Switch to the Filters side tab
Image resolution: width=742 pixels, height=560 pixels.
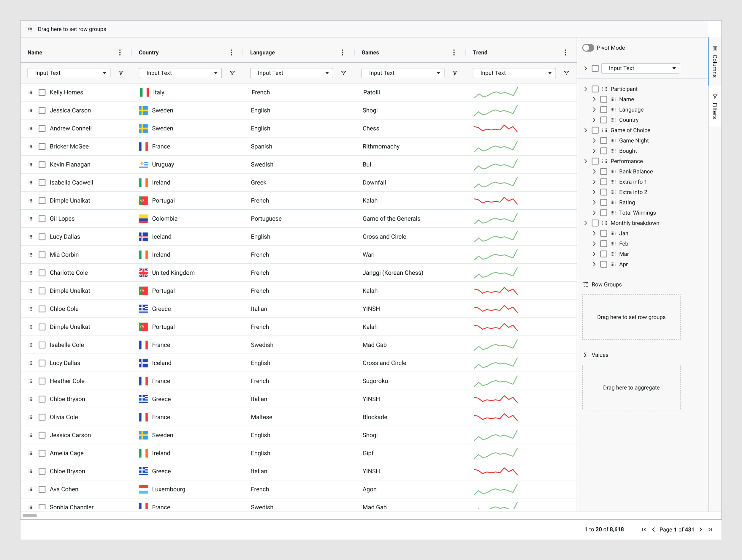pos(715,106)
